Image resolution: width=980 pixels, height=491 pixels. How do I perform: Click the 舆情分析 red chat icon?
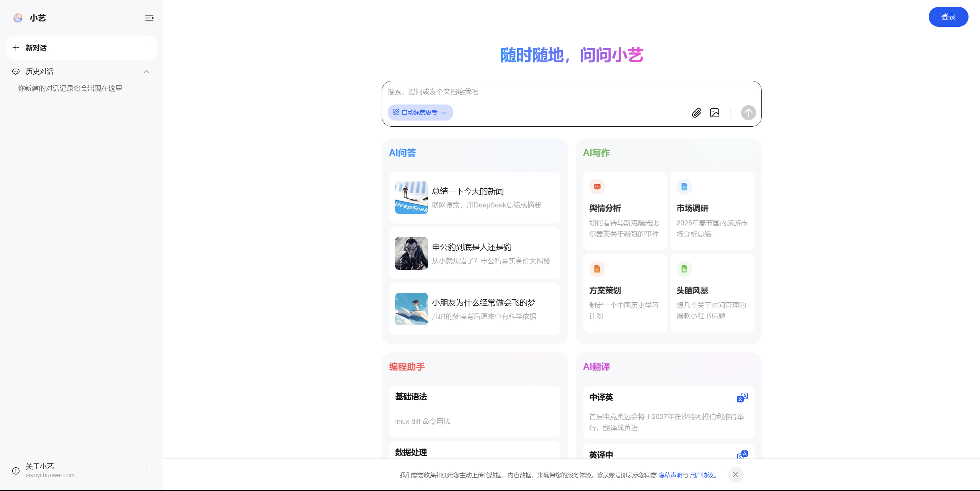597,187
